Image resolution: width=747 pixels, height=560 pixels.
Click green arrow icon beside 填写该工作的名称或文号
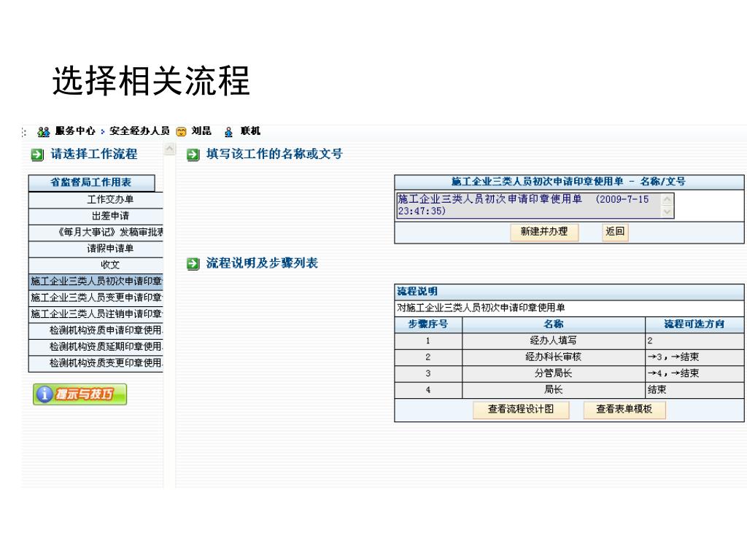click(x=193, y=155)
